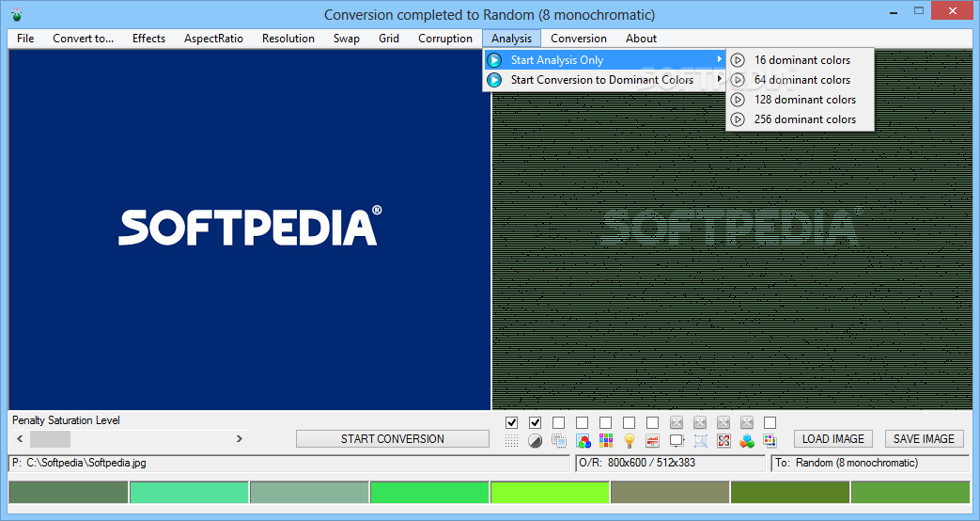The image size is (980, 521).
Task: Click Penalty Saturation slider thumb
Action: click(x=50, y=438)
